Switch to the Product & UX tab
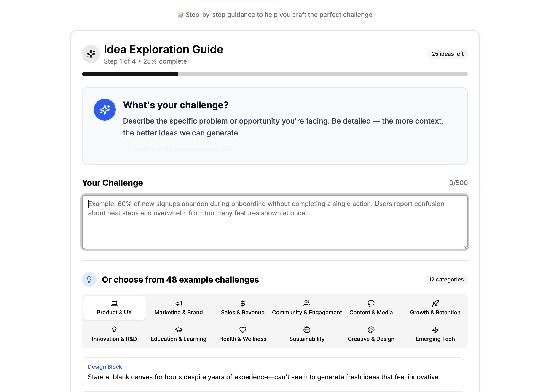Screen dimensions: 547x392 pyautogui.click(x=114, y=308)
